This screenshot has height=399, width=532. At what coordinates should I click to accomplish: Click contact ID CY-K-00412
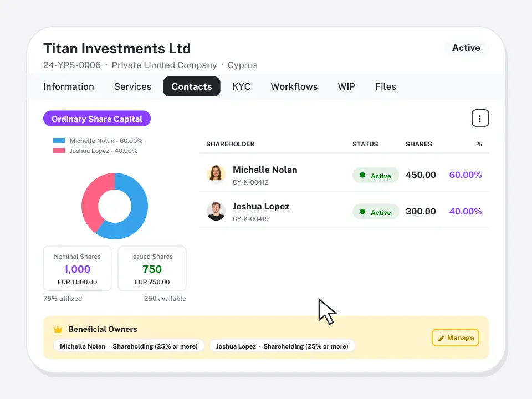coord(250,182)
